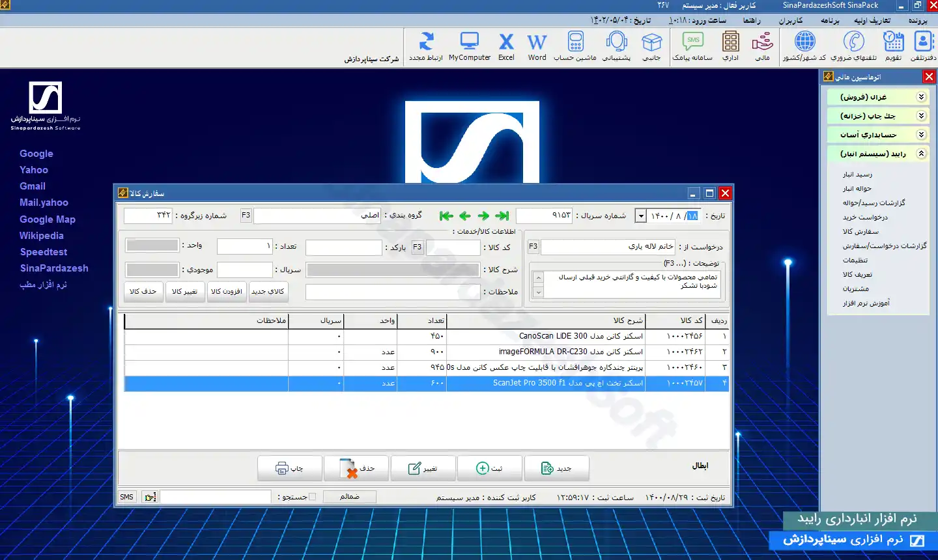Click the F3 lookup beside کد کالا
The width and height of the screenshot is (938, 560).
pos(418,247)
